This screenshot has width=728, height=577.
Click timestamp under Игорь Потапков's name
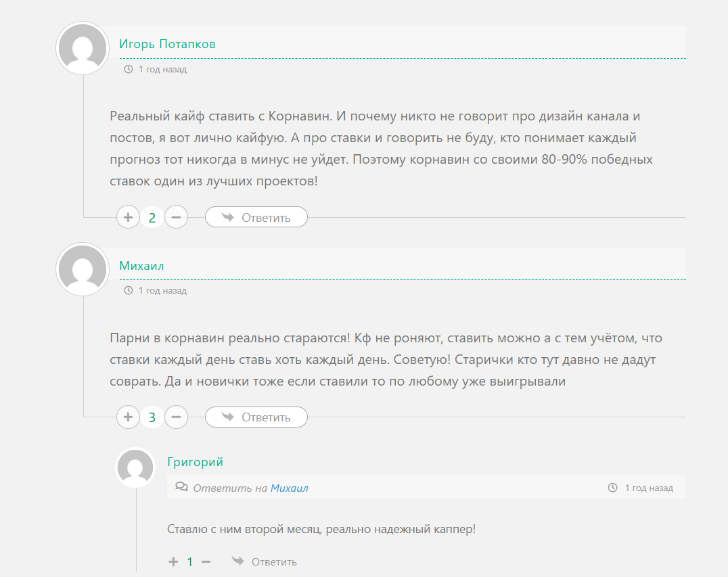162,69
